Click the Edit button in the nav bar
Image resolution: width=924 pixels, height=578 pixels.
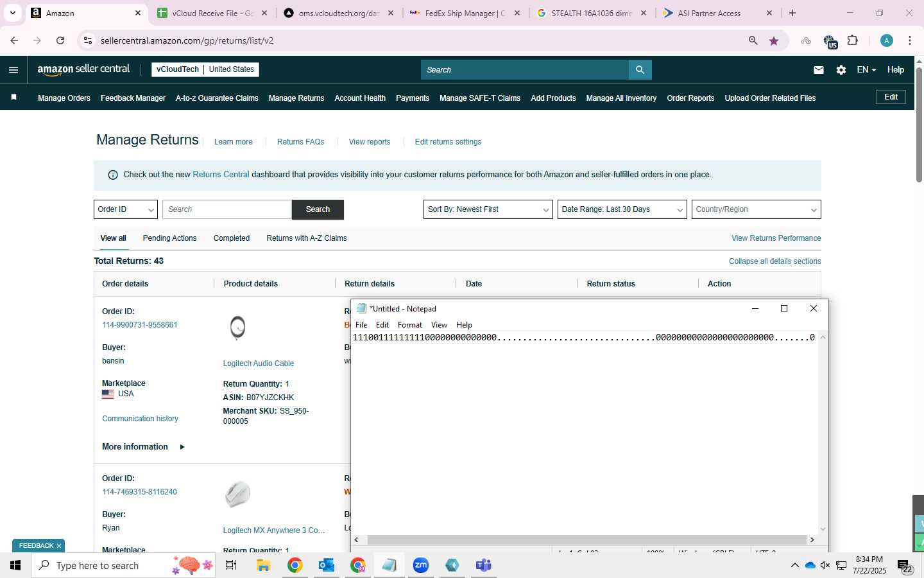pyautogui.click(x=891, y=97)
